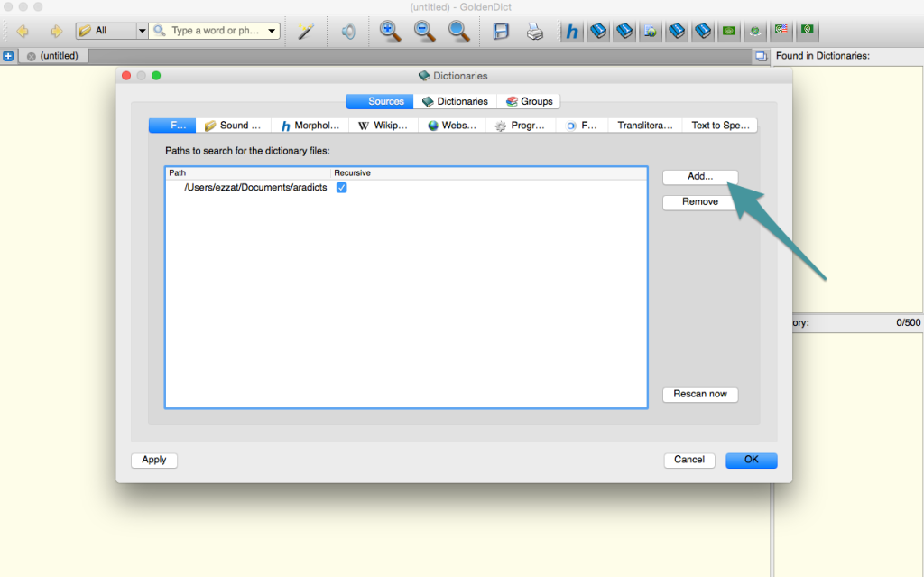
Task: Switch to the Sources tab
Action: (x=380, y=101)
